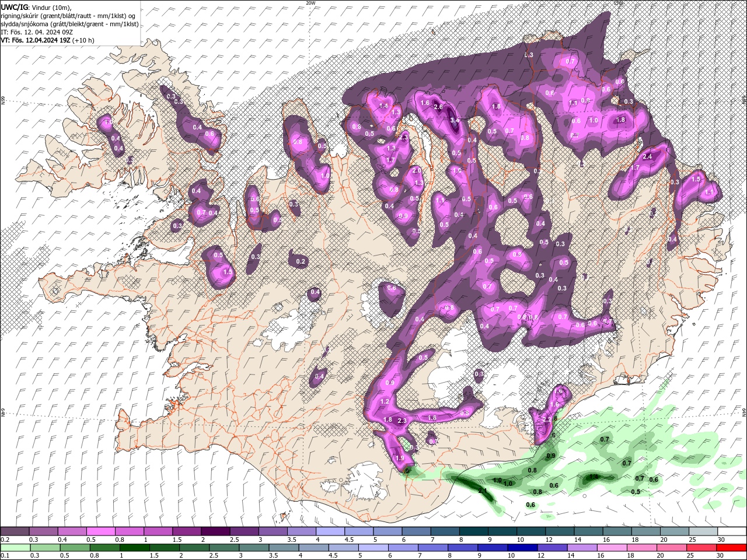The image size is (747, 560).
Task: Select the darkest purple 2 swatch, upper legend
Action: click(x=215, y=531)
